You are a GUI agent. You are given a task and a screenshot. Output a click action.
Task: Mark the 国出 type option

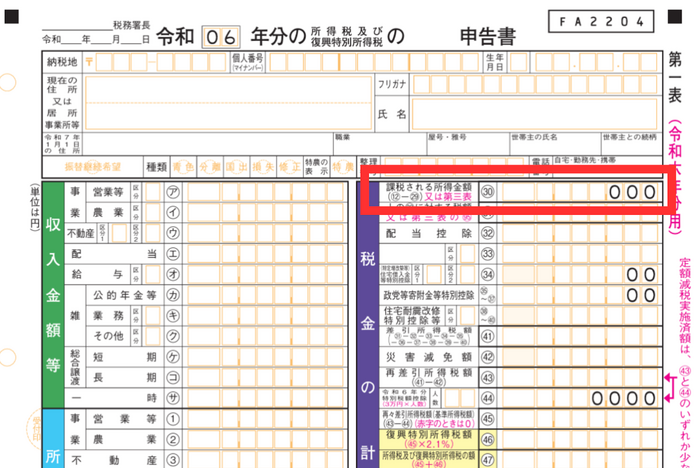pos(236,167)
